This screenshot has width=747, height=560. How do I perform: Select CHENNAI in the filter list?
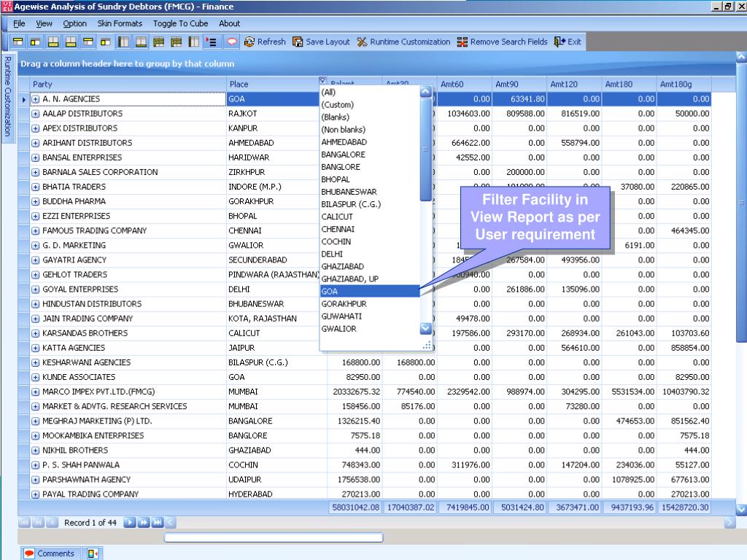click(370, 229)
